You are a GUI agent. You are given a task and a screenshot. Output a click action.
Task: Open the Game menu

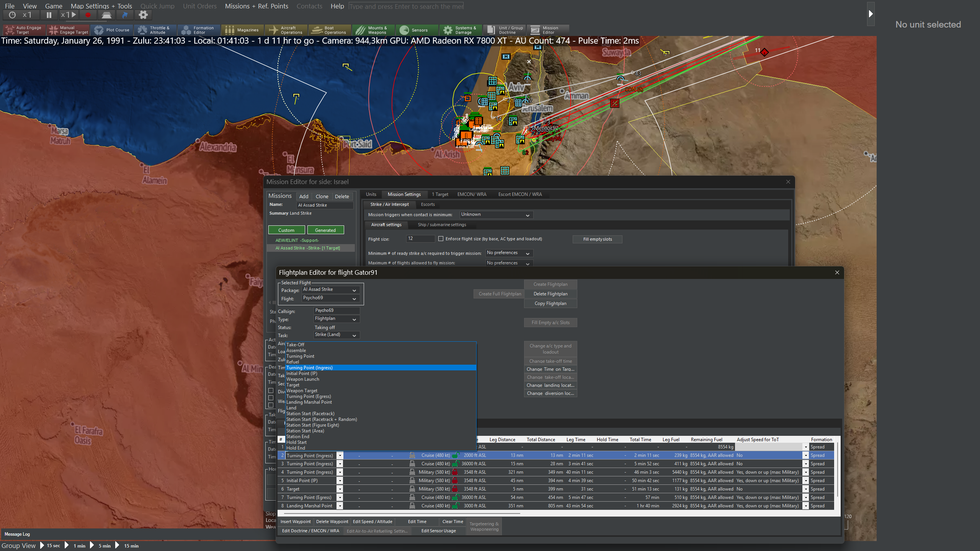point(54,6)
